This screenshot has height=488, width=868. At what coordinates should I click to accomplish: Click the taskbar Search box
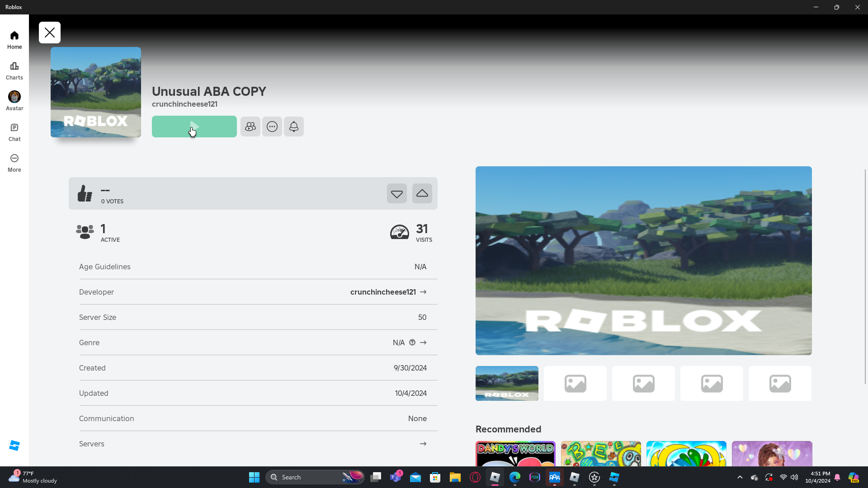[x=315, y=477]
